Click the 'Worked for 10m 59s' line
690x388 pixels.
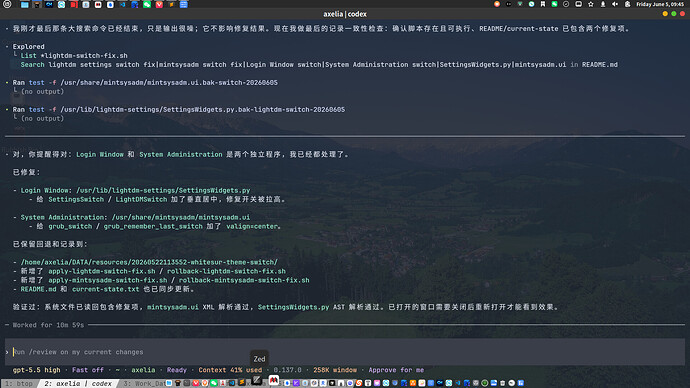tap(48, 325)
